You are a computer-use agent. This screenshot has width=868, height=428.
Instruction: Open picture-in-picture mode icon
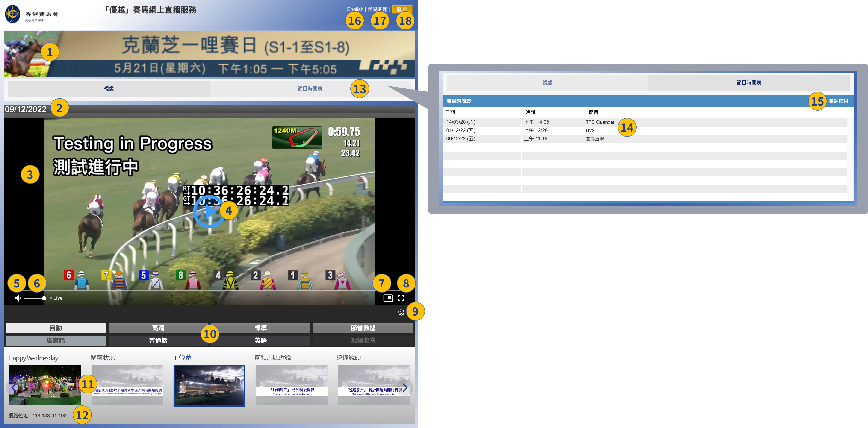coord(388,298)
